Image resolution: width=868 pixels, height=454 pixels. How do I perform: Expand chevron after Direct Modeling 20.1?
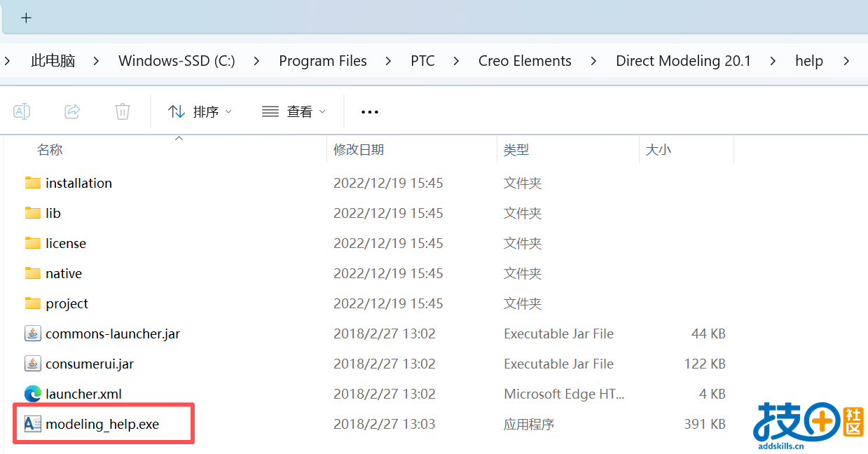773,61
